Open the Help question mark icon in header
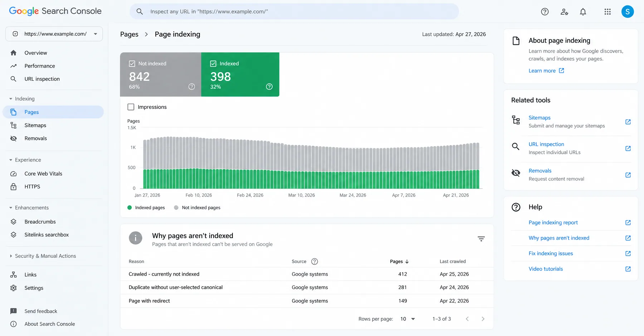Viewport: 644px width, 336px height. (x=545, y=12)
